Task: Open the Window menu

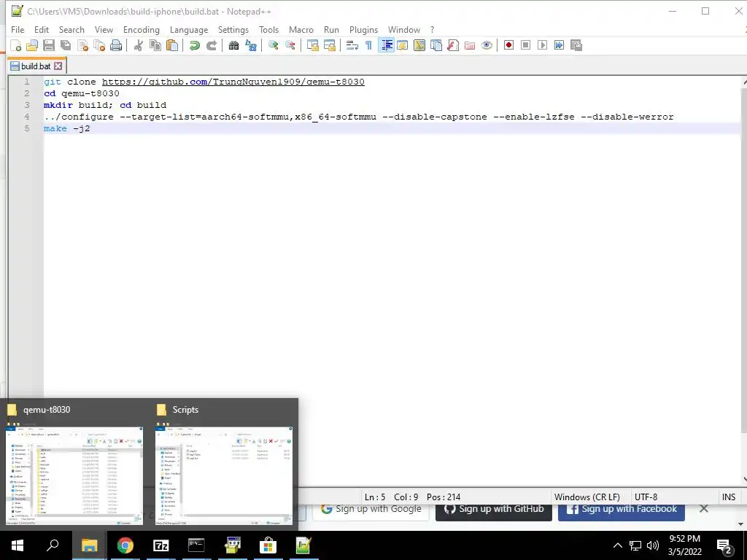Action: 404,29
